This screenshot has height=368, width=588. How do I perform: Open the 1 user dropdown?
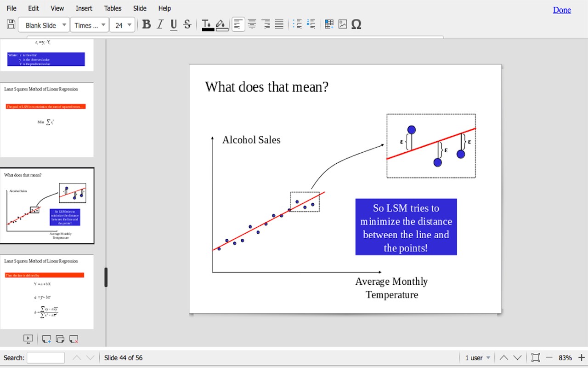(x=478, y=357)
